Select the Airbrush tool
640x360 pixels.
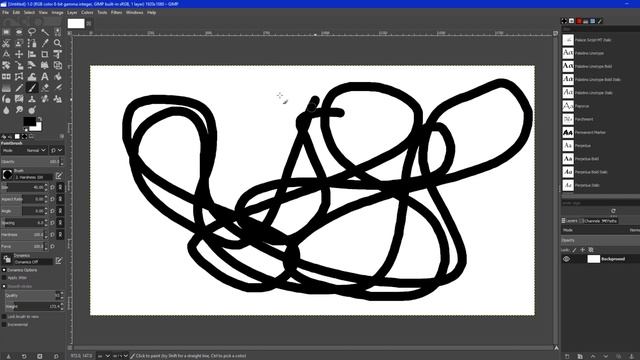[x=58, y=87]
